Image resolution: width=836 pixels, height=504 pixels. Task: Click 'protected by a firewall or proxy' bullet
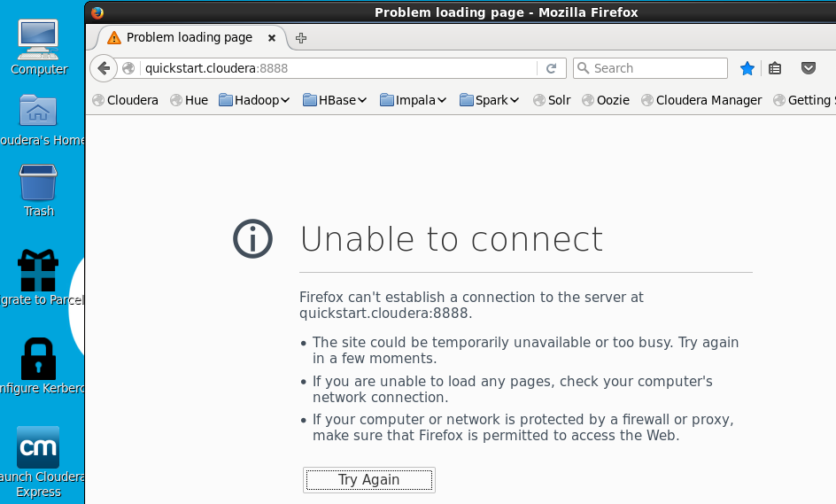coord(523,427)
